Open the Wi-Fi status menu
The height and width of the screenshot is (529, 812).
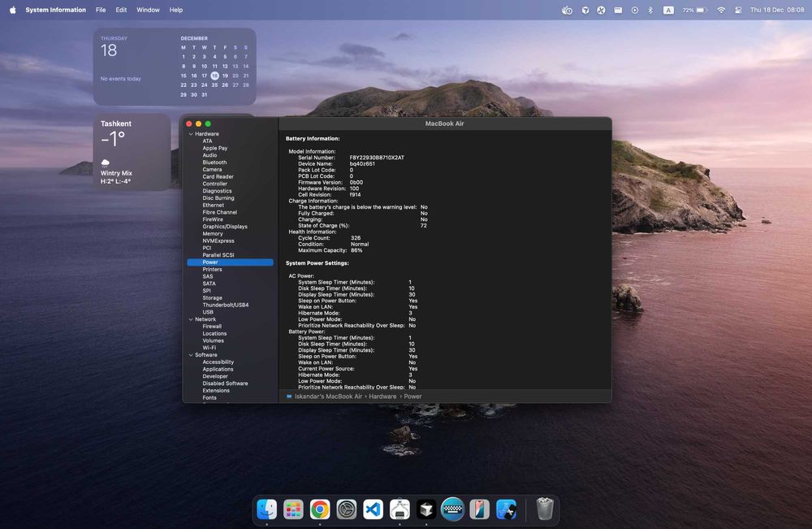click(x=721, y=10)
